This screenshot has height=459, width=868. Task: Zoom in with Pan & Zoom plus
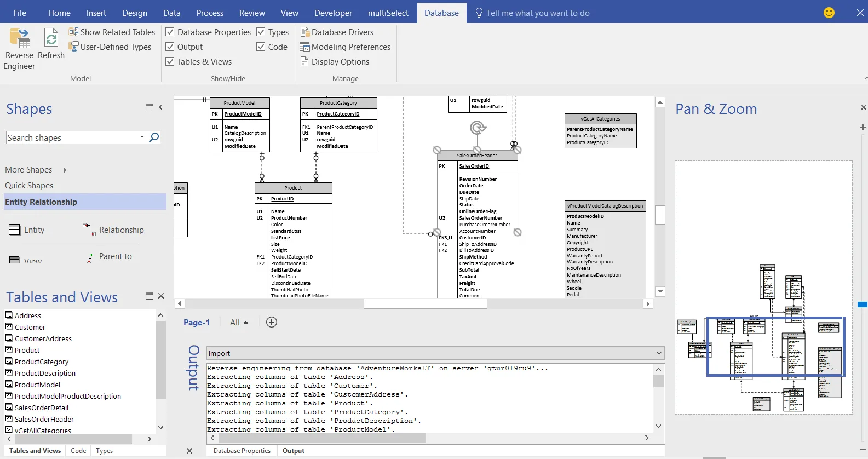(863, 127)
